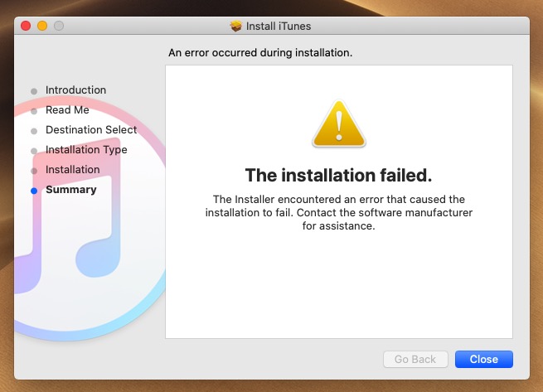Click the yellow warning triangle icon

point(339,123)
